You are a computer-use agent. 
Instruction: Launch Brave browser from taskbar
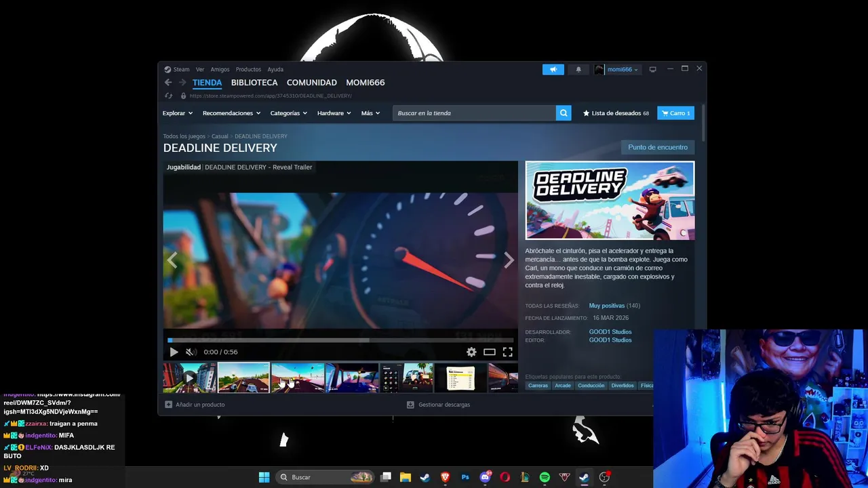coord(446,477)
